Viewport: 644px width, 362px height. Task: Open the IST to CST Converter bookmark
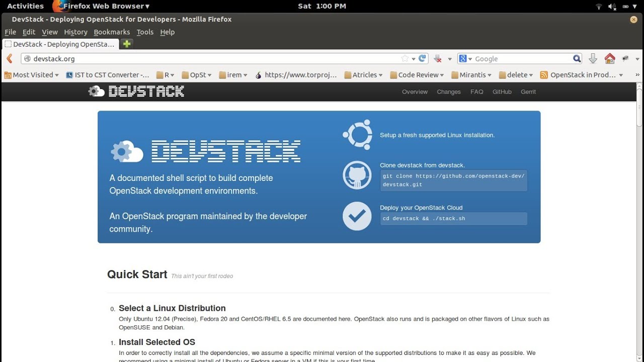pos(108,75)
